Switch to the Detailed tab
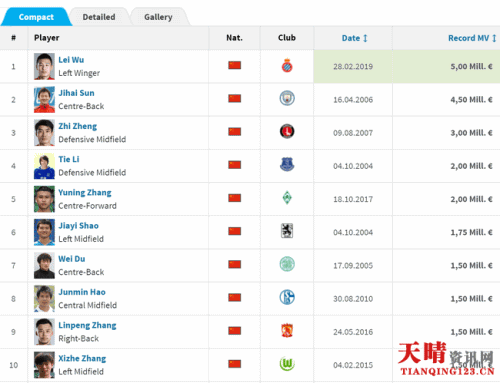Image resolution: width=500 pixels, height=383 pixels. tap(99, 17)
